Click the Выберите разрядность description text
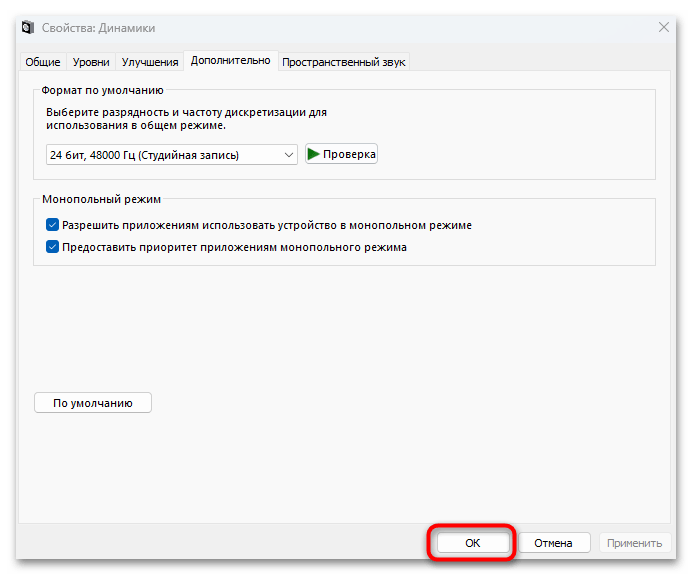This screenshot has width=692, height=575. (x=186, y=119)
